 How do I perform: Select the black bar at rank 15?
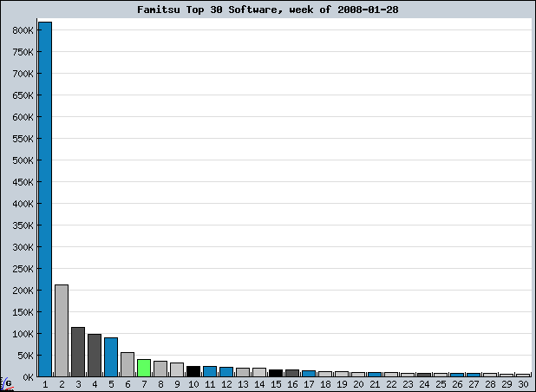tap(276, 373)
